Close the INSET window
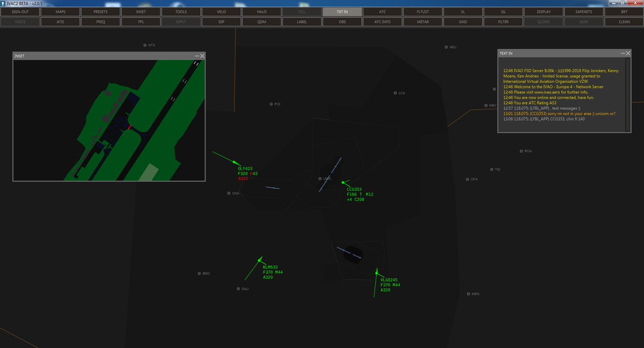644x348 pixels. click(202, 56)
